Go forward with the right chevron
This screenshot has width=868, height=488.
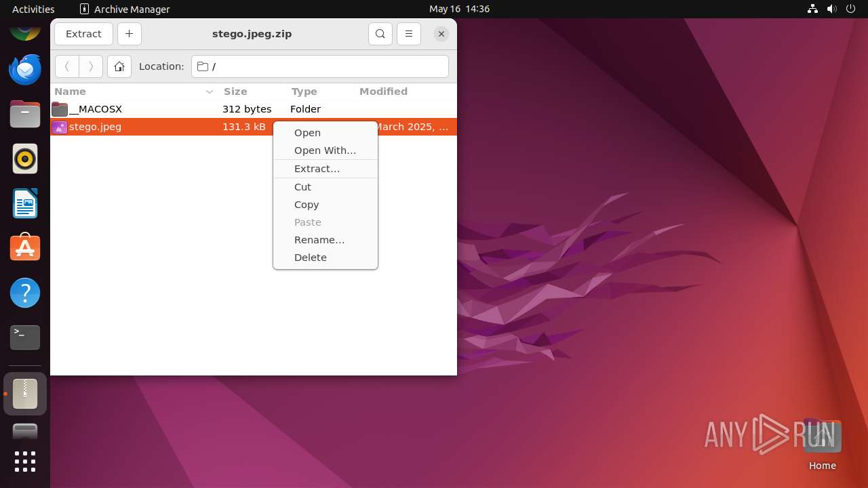pyautogui.click(x=91, y=66)
